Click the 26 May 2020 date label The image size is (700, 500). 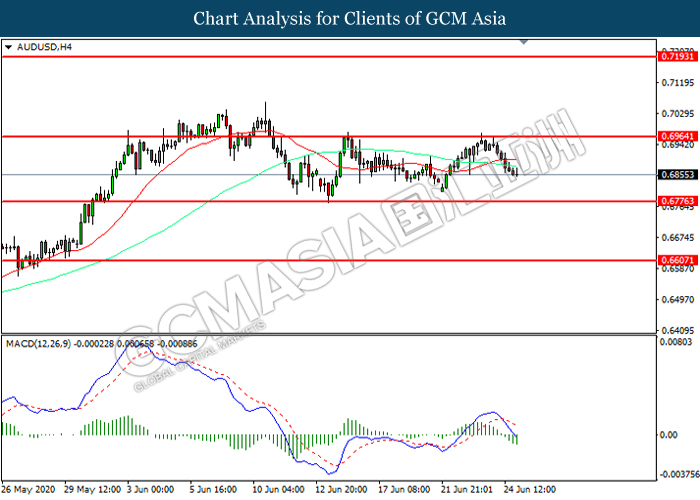pyautogui.click(x=28, y=490)
